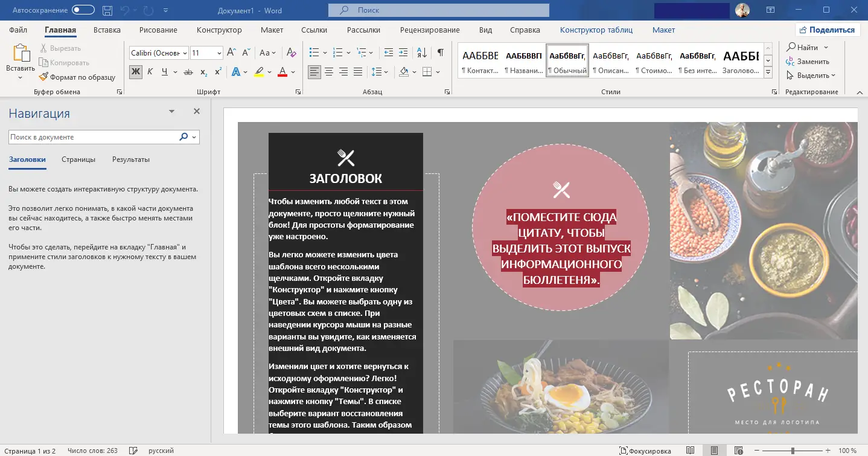868x456 pixels.
Task: Click the ribbon display options icon
Action: pyautogui.click(x=770, y=10)
